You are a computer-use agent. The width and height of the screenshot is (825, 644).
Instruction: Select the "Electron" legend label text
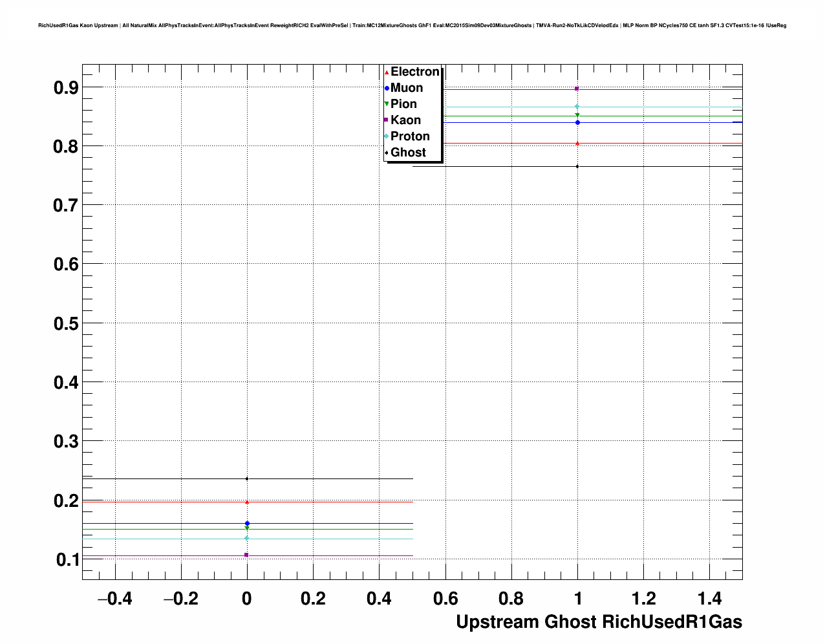tap(414, 72)
